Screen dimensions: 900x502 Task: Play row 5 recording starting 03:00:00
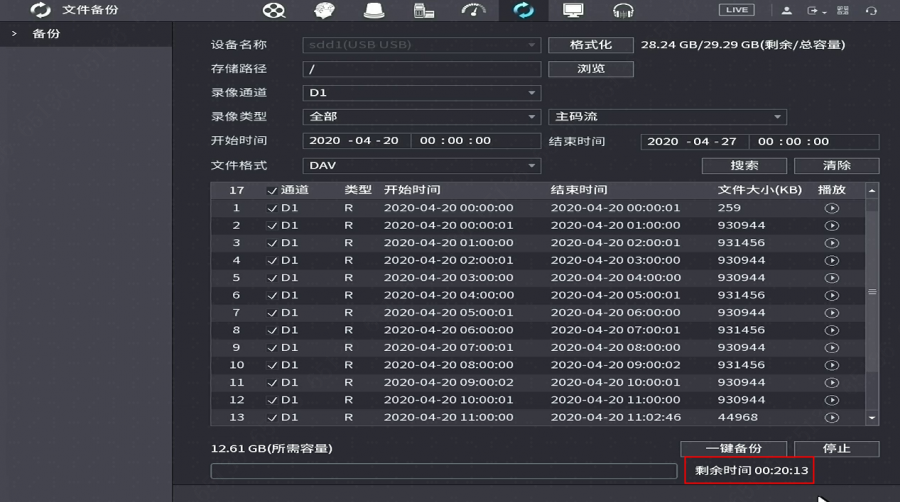click(832, 278)
